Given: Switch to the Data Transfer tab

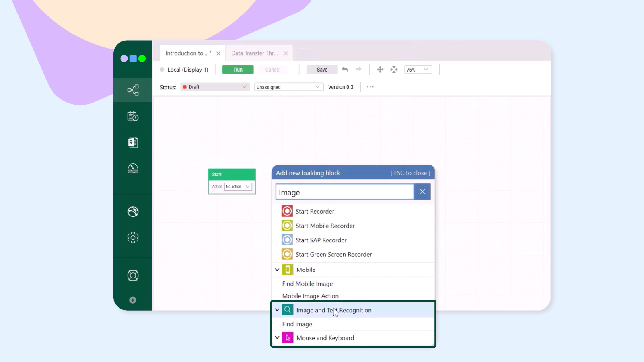Looking at the screenshot, I should 255,53.
